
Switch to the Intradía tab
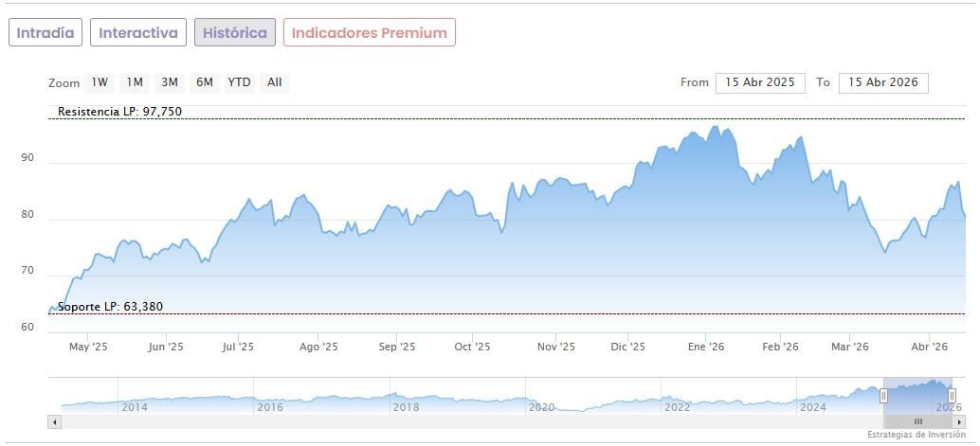45,32
